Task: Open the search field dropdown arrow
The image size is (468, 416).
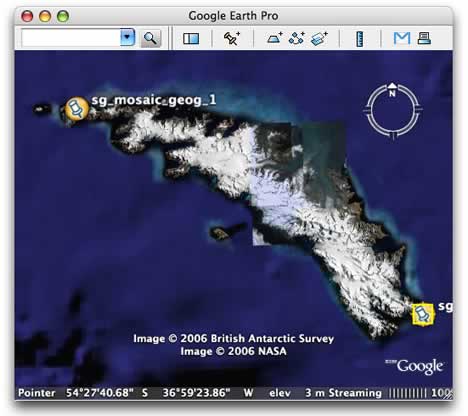Action: coord(127,38)
